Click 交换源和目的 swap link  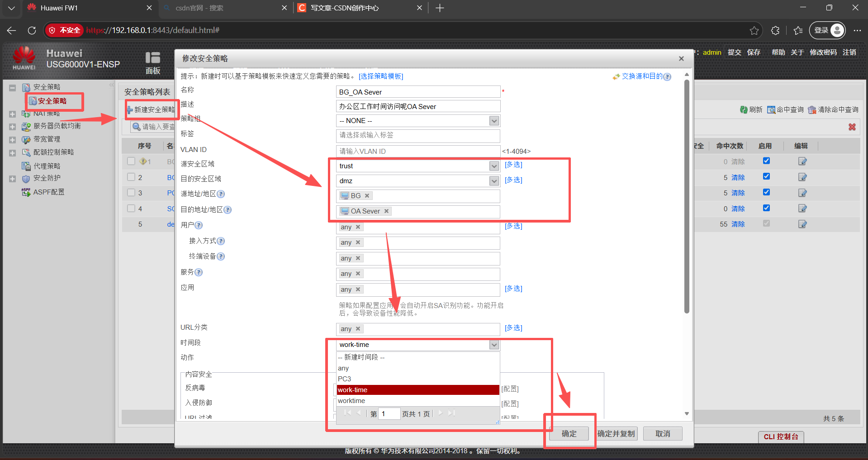pos(642,76)
